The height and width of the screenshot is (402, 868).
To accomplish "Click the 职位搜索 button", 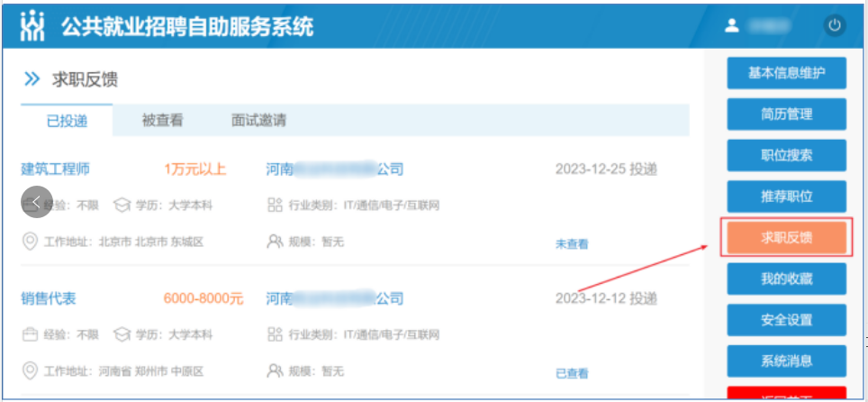I will pyautogui.click(x=786, y=155).
